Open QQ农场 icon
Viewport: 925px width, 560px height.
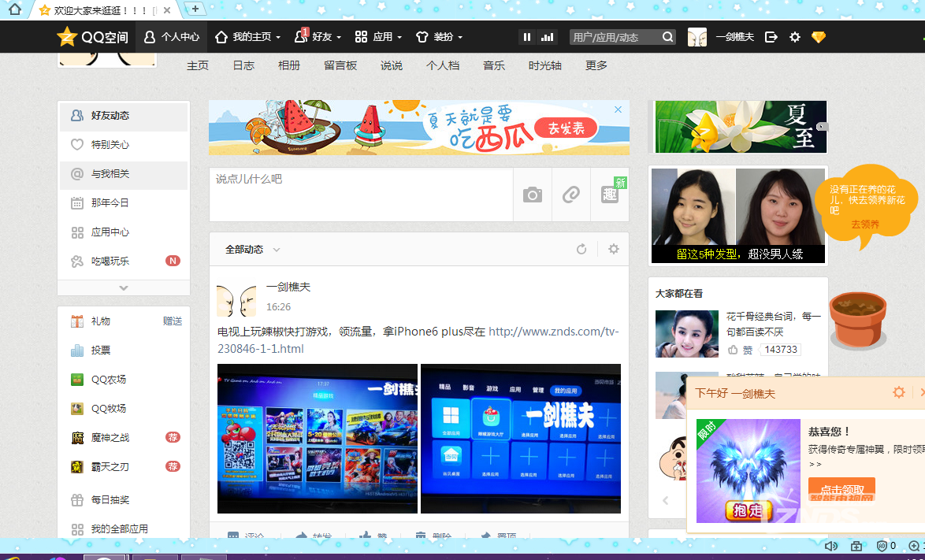[77, 380]
